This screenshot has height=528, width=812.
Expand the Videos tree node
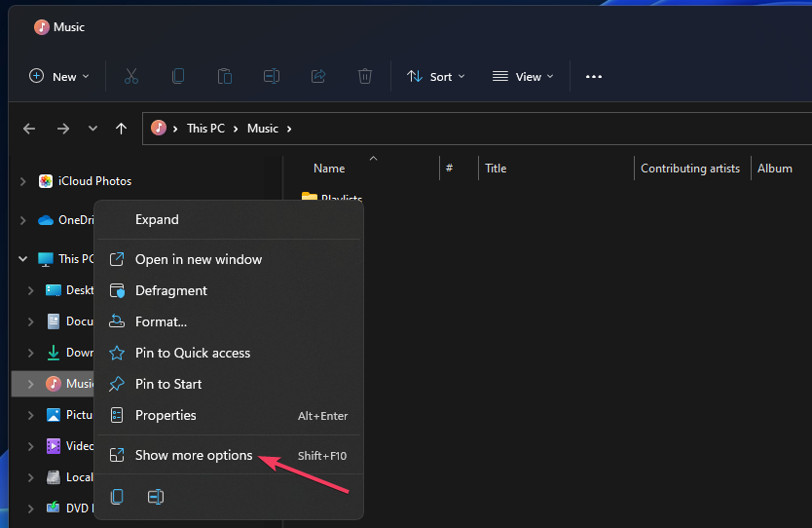click(x=31, y=446)
